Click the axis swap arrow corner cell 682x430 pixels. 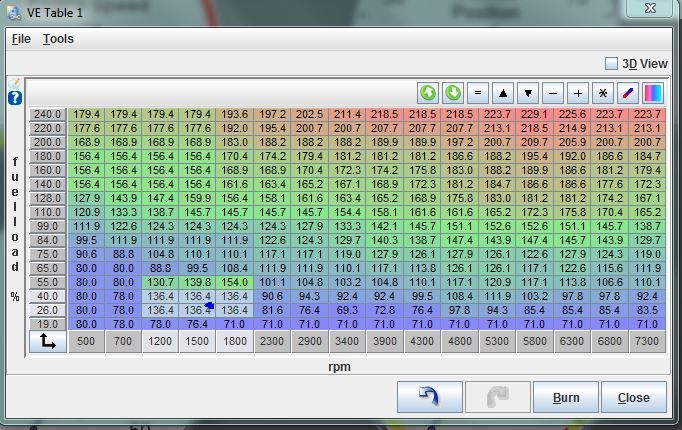click(47, 342)
